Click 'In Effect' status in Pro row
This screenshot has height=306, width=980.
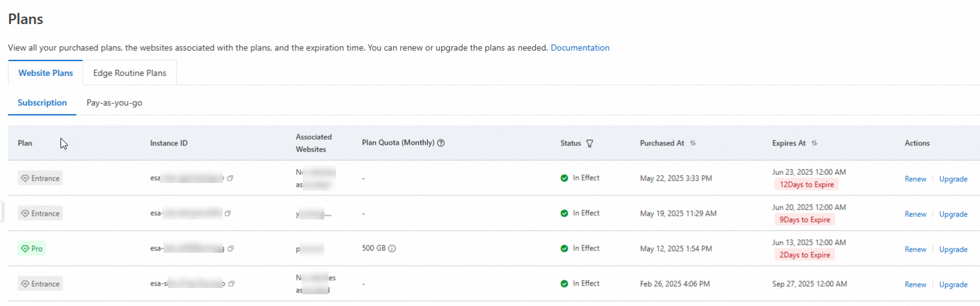(x=580, y=249)
